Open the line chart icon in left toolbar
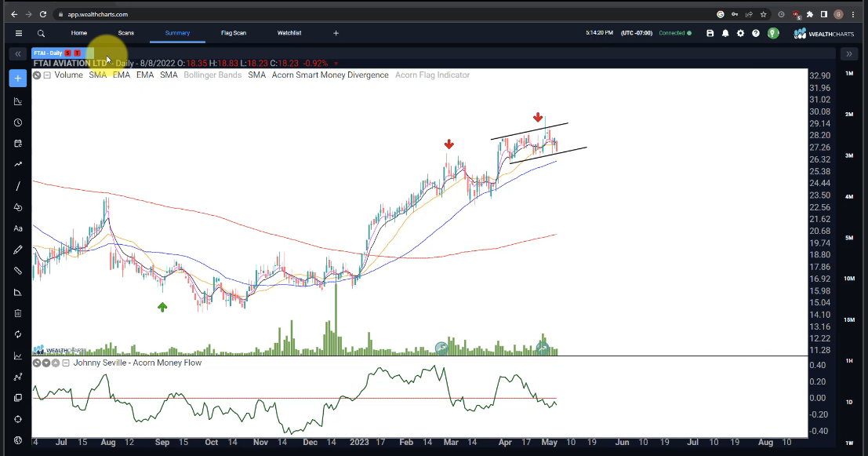Viewport: 868px width, 456px height. pos(18,356)
